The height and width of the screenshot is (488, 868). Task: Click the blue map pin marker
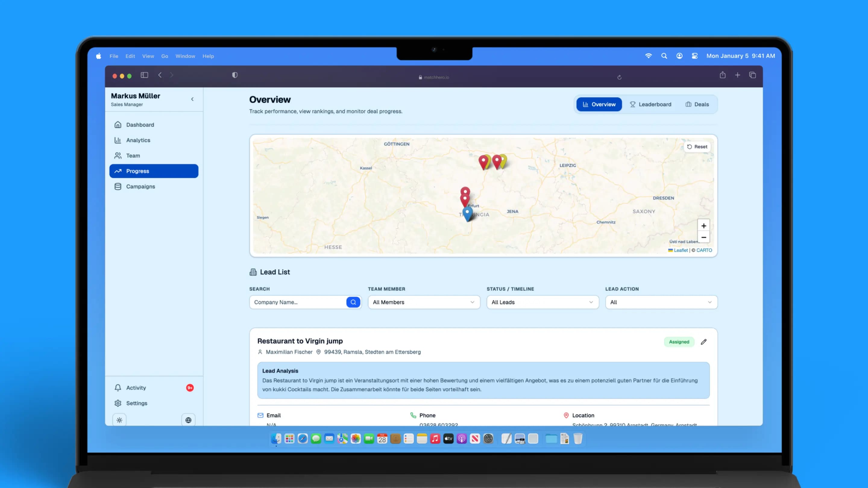467,213
